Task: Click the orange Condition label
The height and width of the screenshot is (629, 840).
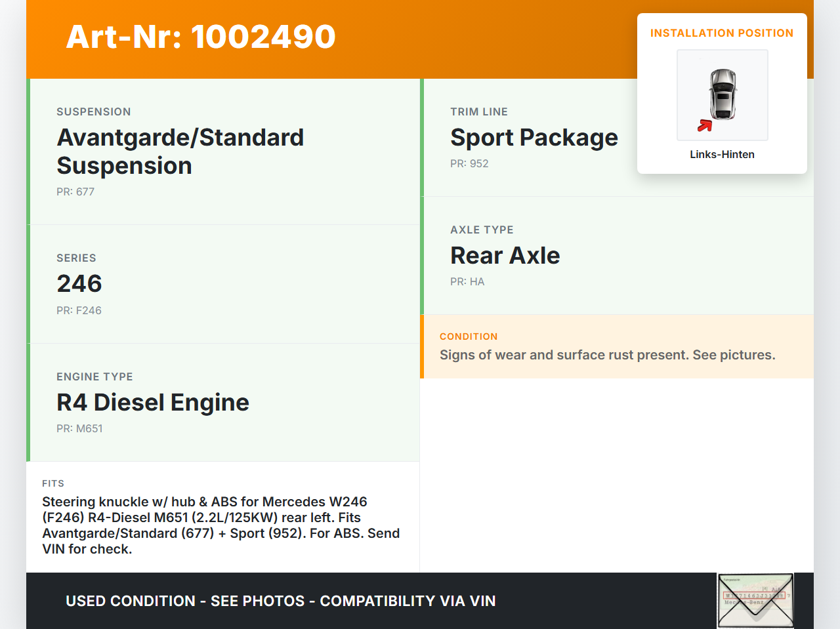Action: pos(469,336)
